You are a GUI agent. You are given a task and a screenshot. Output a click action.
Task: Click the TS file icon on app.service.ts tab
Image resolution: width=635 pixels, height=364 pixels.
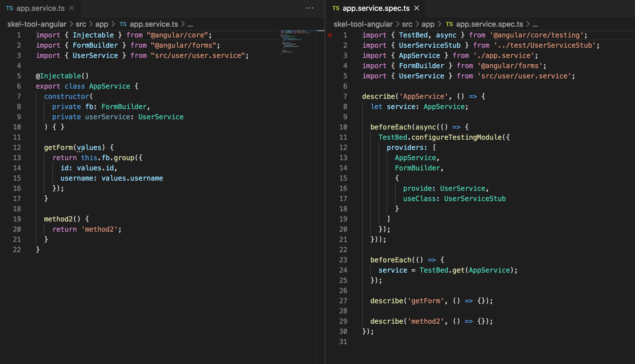coord(10,8)
